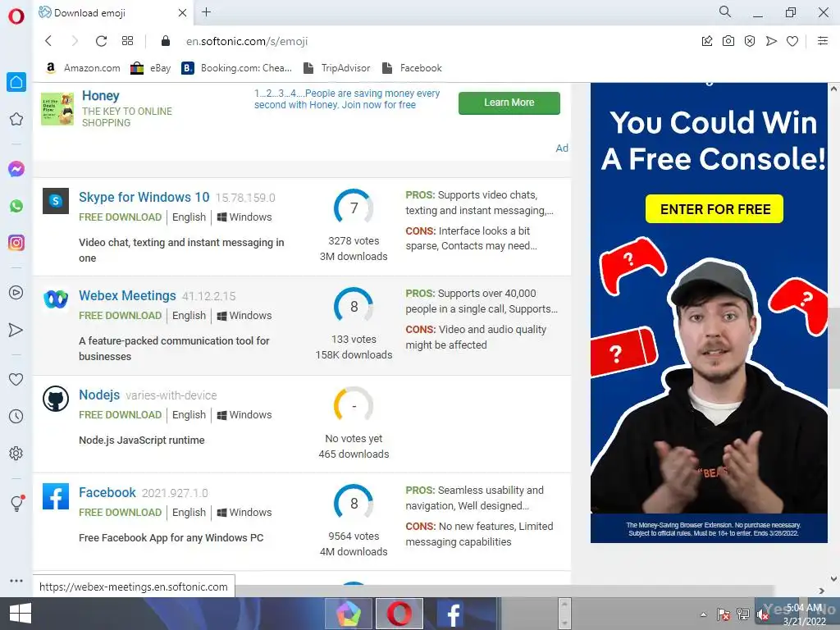The height and width of the screenshot is (630, 840).
Task: Click the send to My Flow icon
Action: (x=771, y=41)
